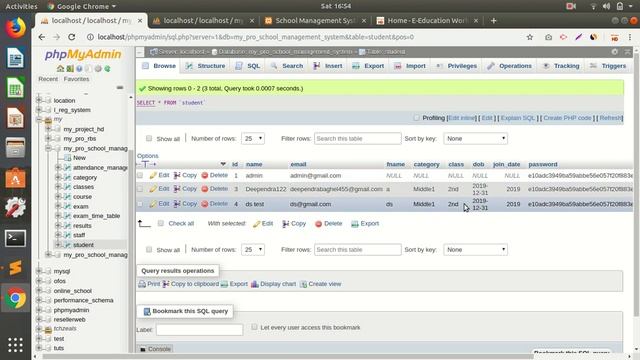Toggle lower Show all checkbox
Viewport: 640px width, 360px height.
coord(149,249)
